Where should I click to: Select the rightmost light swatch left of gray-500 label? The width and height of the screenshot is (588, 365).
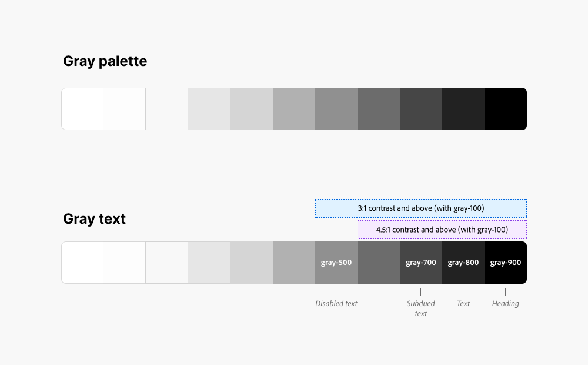tap(294, 263)
